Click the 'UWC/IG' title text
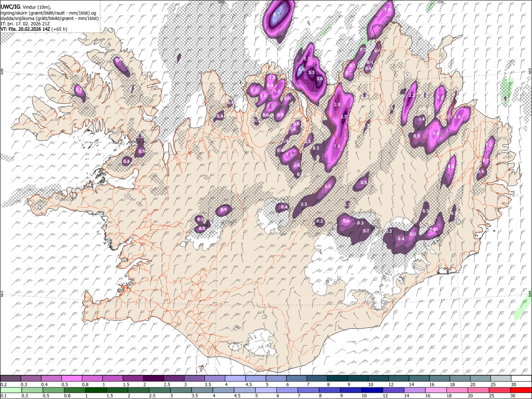 [10, 7]
